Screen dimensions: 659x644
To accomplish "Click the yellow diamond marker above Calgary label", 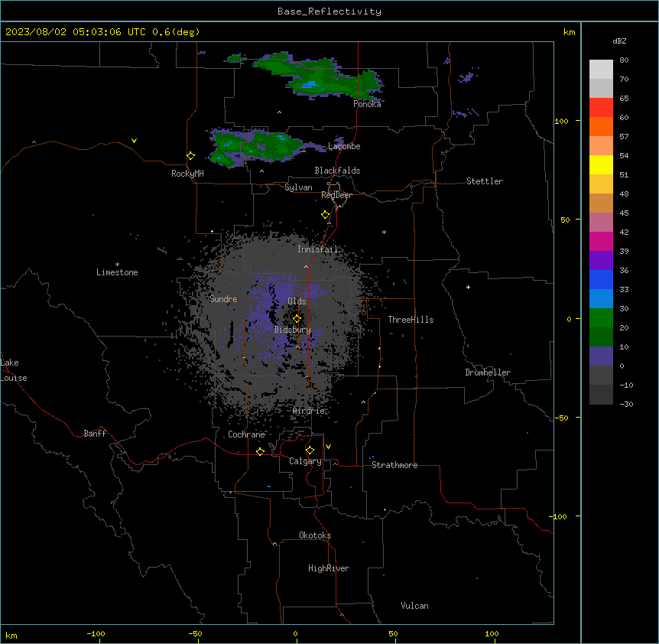I will coord(310,450).
